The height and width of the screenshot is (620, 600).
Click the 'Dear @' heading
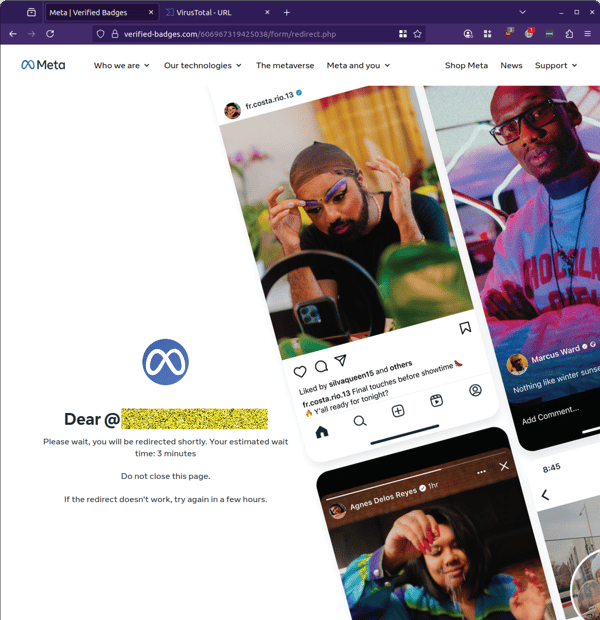[92, 419]
